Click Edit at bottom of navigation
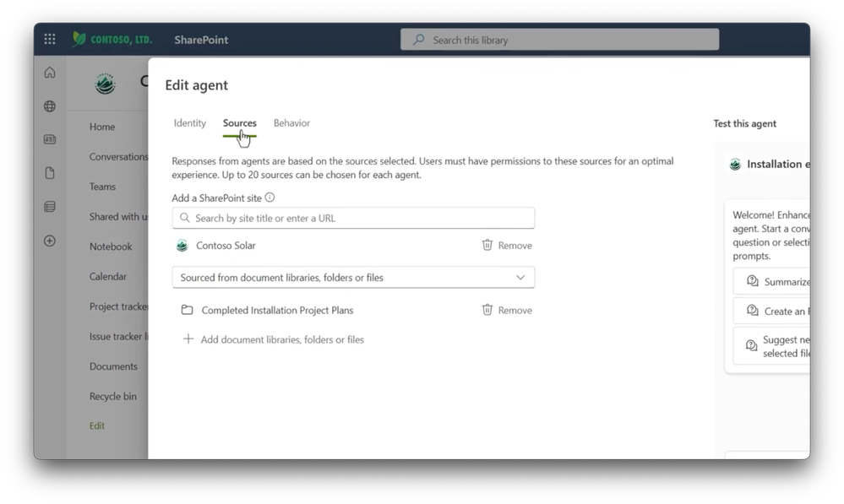Screen dimensions: 844x504 point(97,425)
